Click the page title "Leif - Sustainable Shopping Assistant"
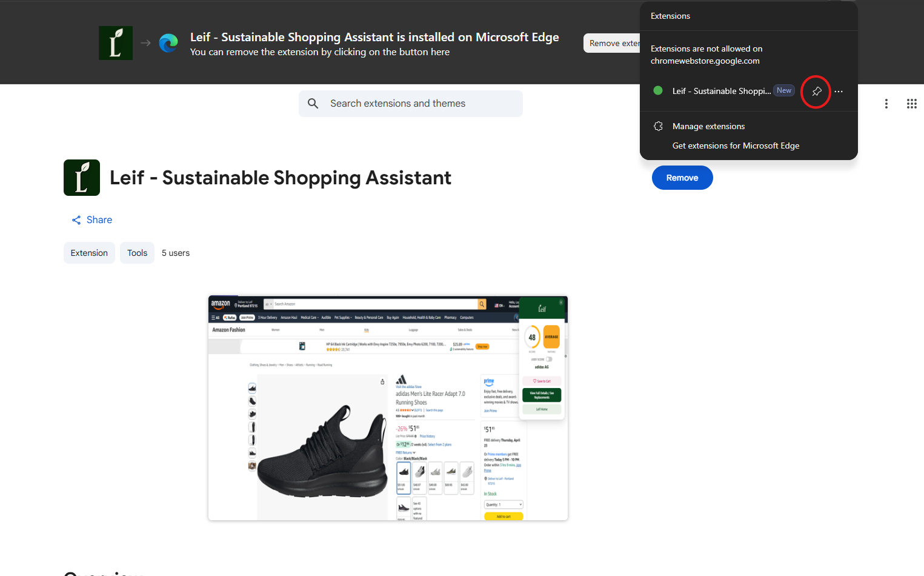Viewport: 924px width, 576px height. tap(281, 178)
